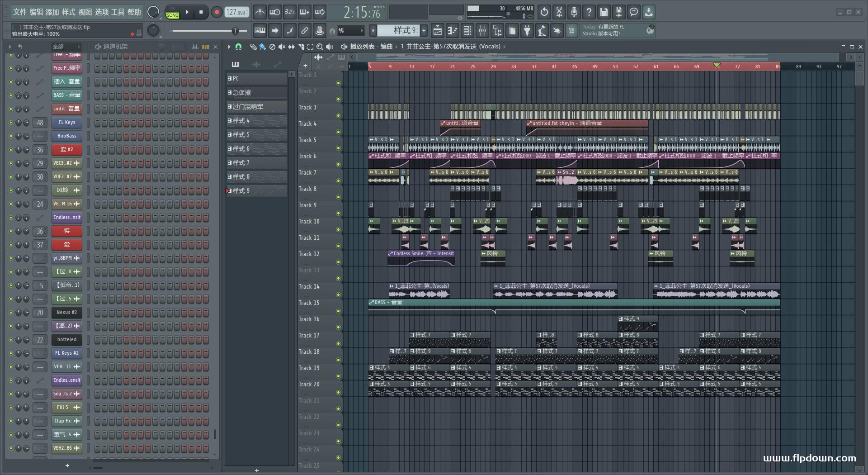Open the Piano roll from toolbar
This screenshot has width=868, height=475.
tap(453, 31)
